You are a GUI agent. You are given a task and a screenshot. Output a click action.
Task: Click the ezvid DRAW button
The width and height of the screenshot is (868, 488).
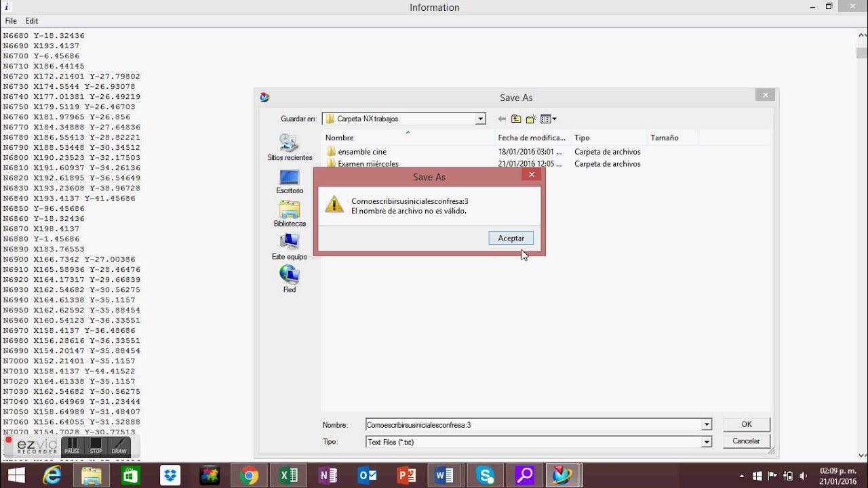click(x=119, y=445)
